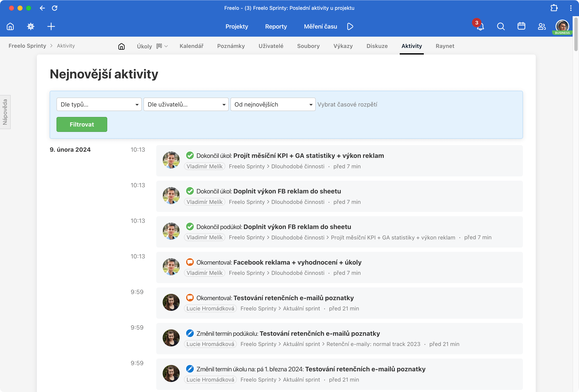
Task: Open project overview house icon
Action: coord(121,46)
